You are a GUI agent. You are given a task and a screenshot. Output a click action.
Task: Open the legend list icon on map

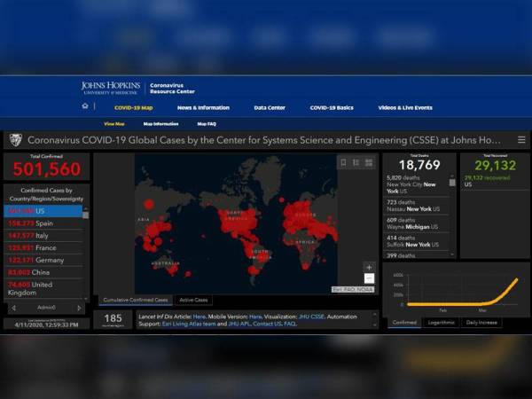(x=356, y=162)
